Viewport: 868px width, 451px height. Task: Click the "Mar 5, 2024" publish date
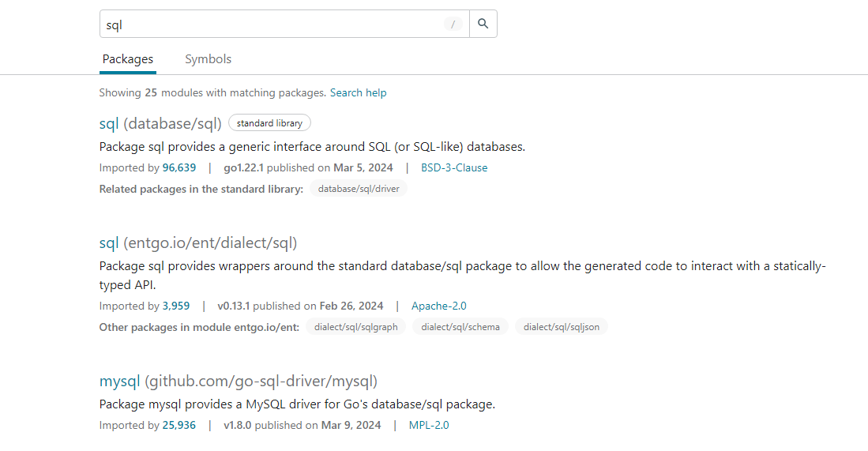click(x=363, y=167)
